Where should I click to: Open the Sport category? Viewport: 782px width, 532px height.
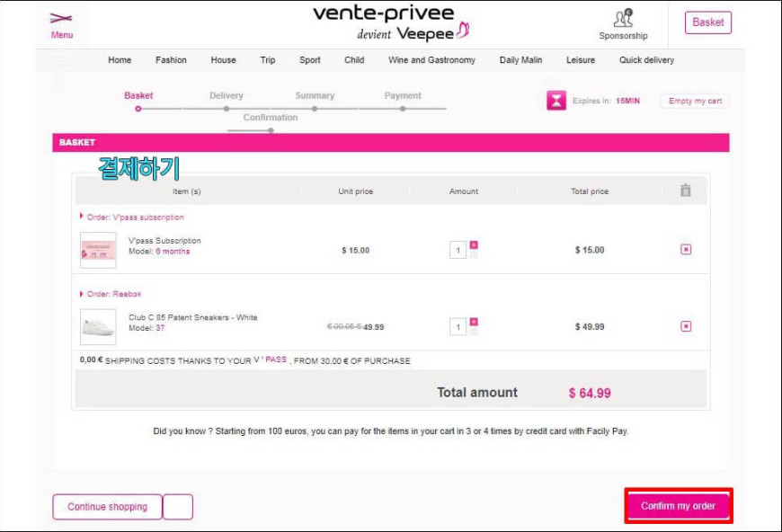tap(310, 60)
